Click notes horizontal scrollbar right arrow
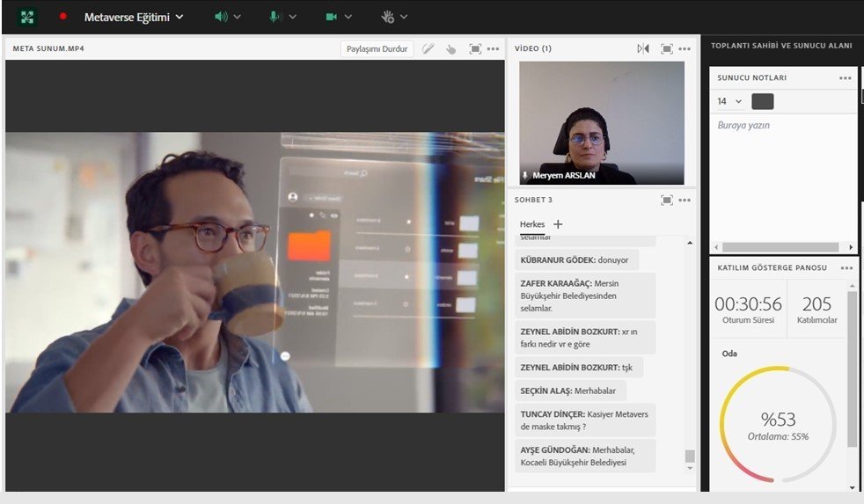The image size is (864, 504). pos(851,247)
